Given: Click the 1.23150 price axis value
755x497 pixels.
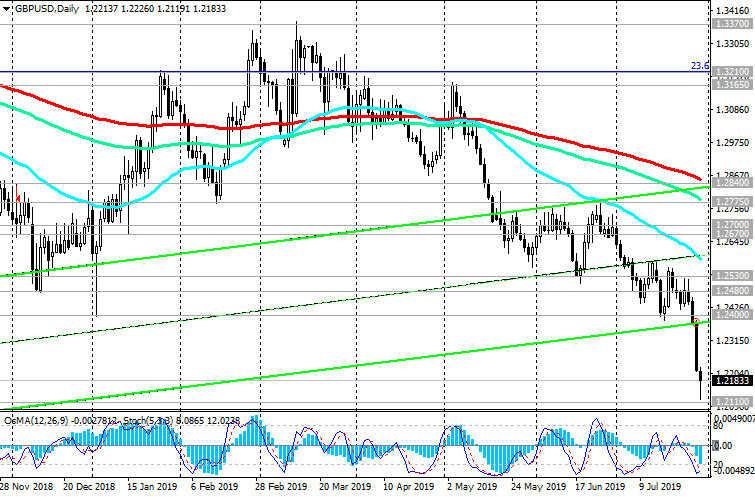Looking at the screenshot, I should coord(733,340).
